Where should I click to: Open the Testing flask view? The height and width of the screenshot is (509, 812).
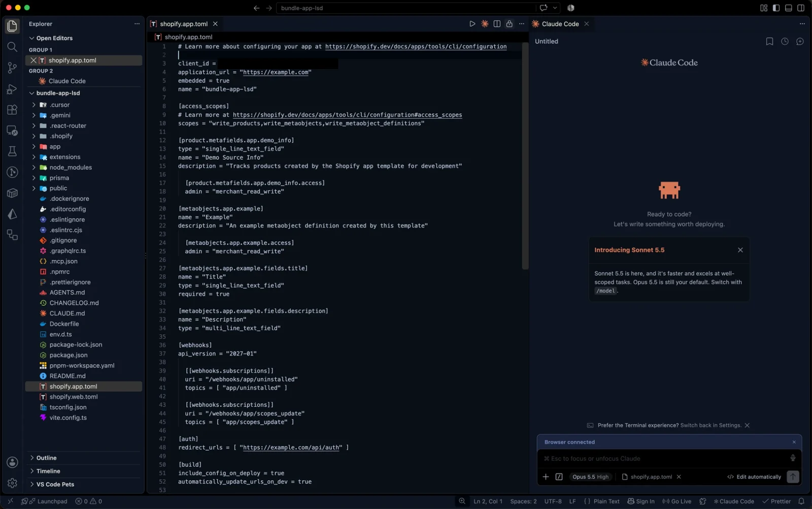(x=12, y=151)
